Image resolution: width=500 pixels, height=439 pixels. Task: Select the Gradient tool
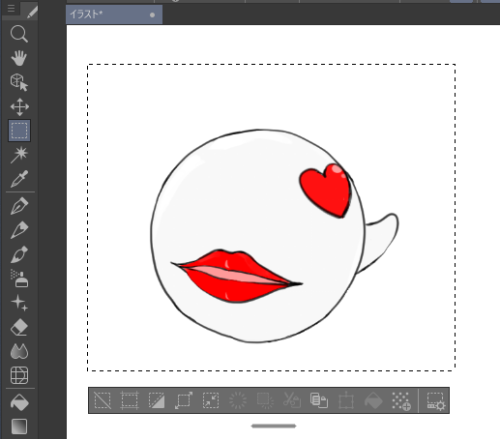point(19,426)
